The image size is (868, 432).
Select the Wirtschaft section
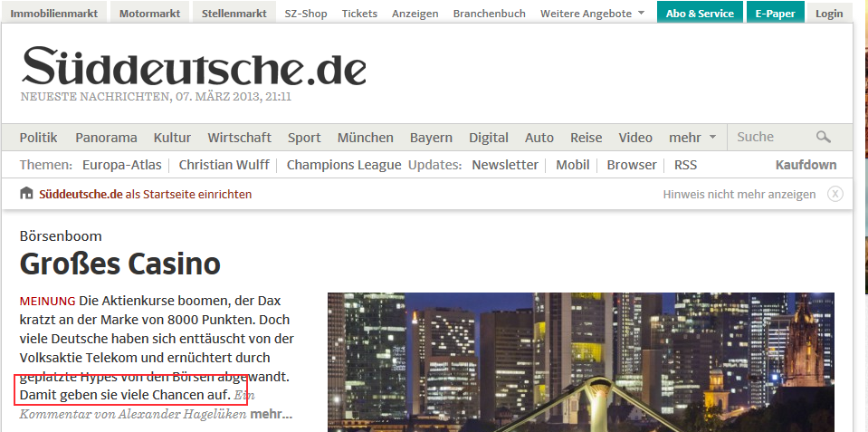point(239,138)
